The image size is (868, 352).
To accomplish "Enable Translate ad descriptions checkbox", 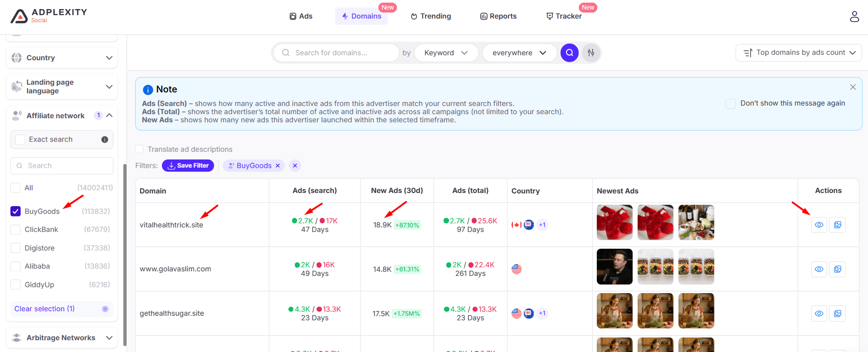I will point(139,149).
